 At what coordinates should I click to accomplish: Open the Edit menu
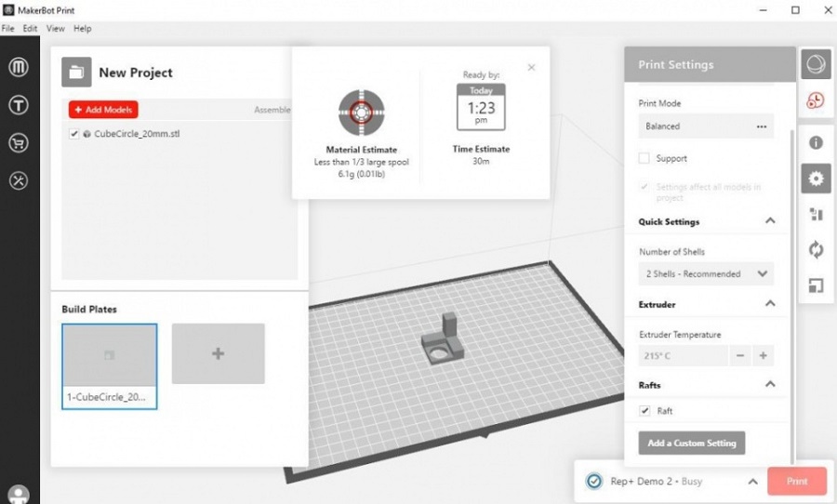click(30, 28)
